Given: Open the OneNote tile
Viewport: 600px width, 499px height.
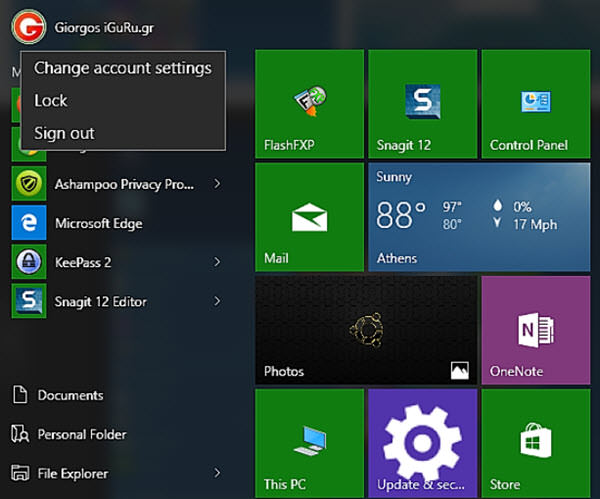Looking at the screenshot, I should click(x=536, y=330).
